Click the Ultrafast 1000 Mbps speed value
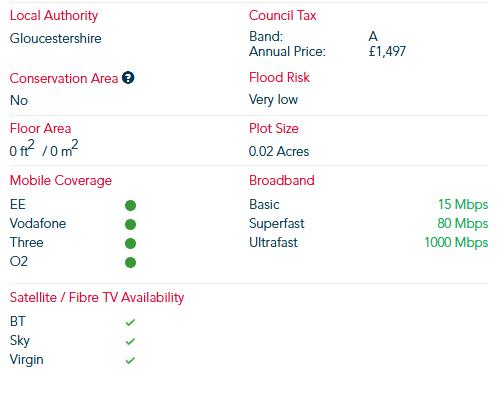Image resolution: width=504 pixels, height=403 pixels. pos(456,243)
